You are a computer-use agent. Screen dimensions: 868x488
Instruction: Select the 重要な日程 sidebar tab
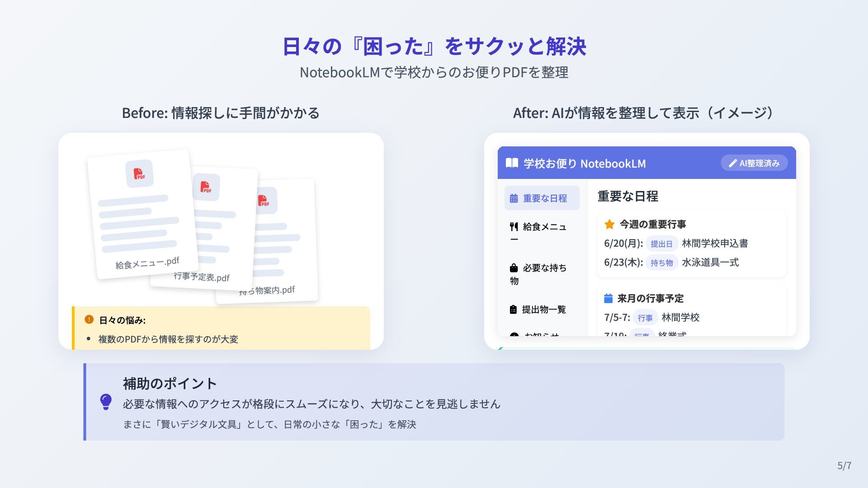pos(542,198)
